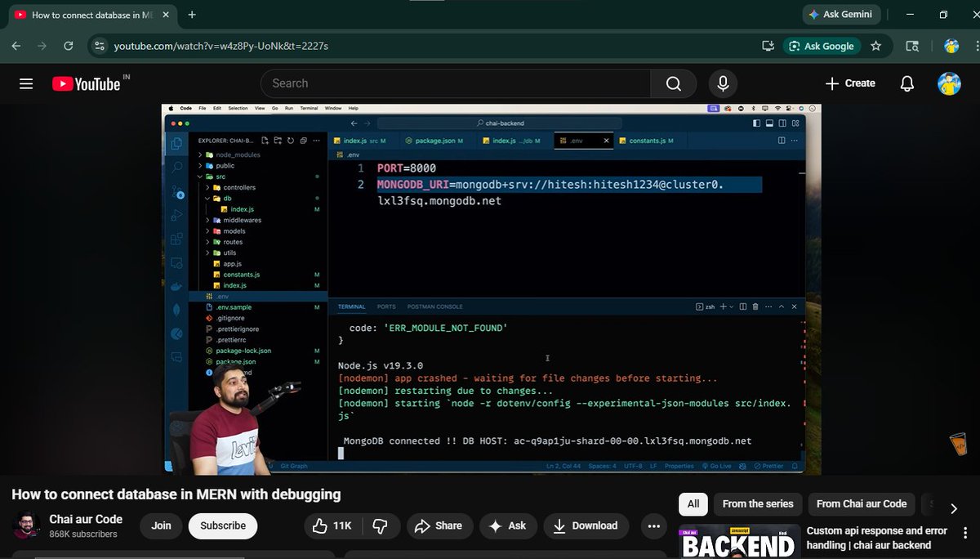
Task: Focus the YouTube search field
Action: 456,83
